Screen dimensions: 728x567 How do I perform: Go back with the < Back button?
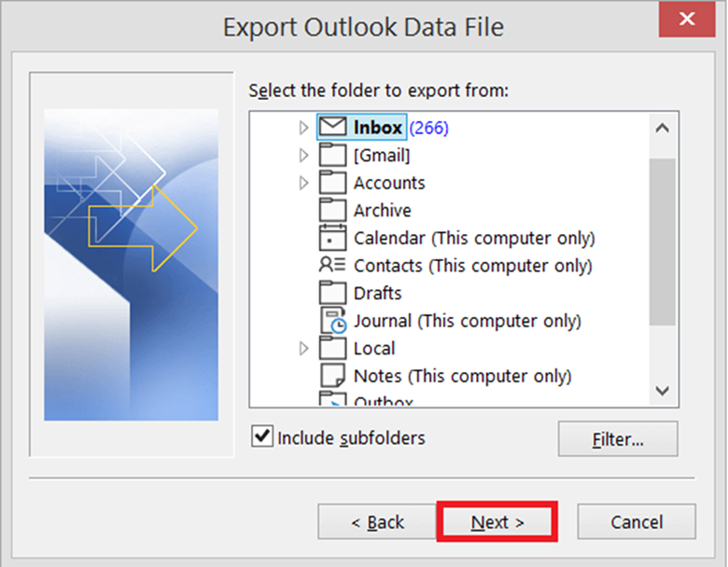point(377,522)
